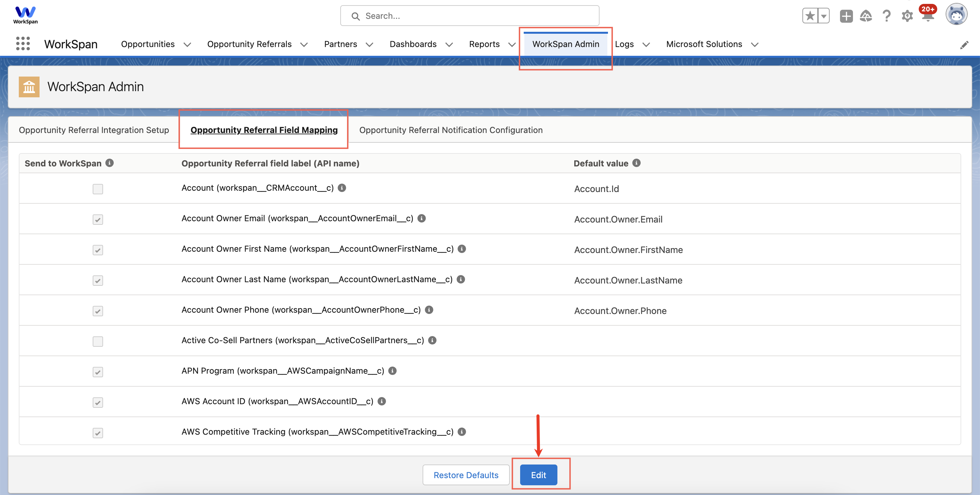Click the WorkSpan Admin building icon
The width and height of the screenshot is (980, 495).
coord(29,87)
